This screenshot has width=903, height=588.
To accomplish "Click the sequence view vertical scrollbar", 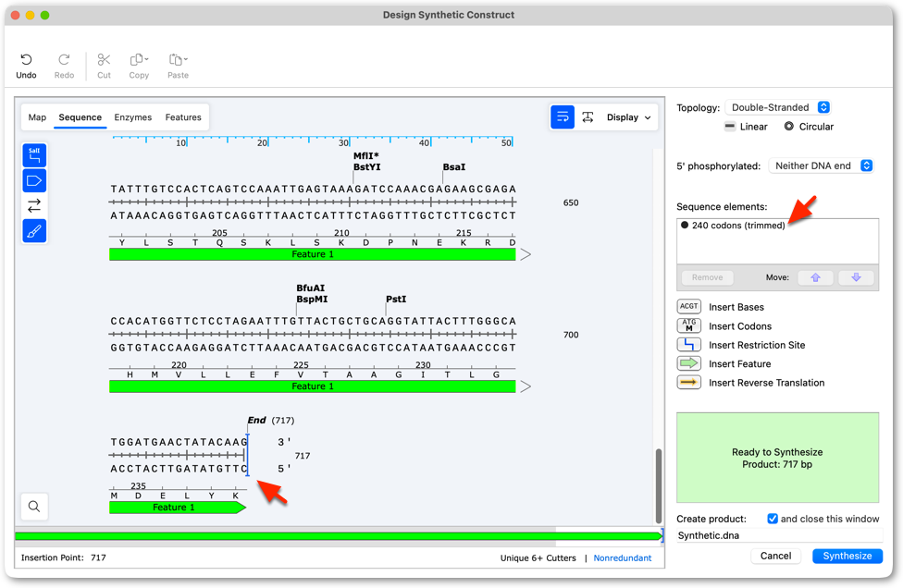I will [659, 485].
